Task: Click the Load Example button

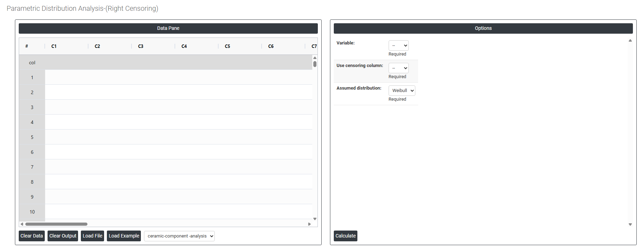Action: coord(124,236)
